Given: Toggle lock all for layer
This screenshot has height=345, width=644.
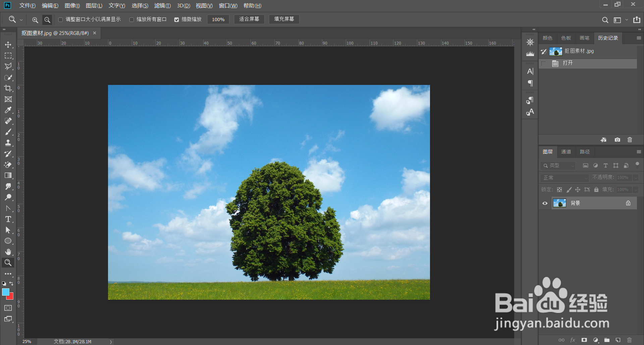Looking at the screenshot, I should coord(596,190).
